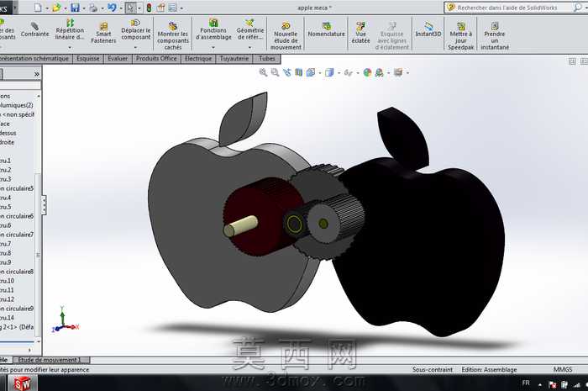
Task: Expand the Déplacer le composant dropdown arrow
Action: coord(136,47)
